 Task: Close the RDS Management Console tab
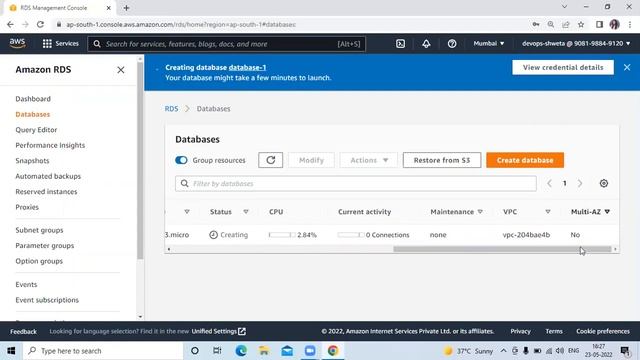109,8
